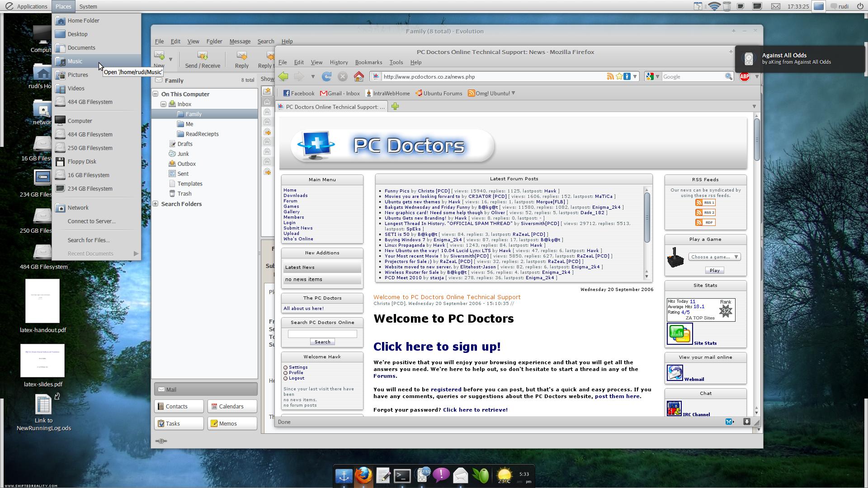Open the Pictures entry in the Places menu

point(78,75)
